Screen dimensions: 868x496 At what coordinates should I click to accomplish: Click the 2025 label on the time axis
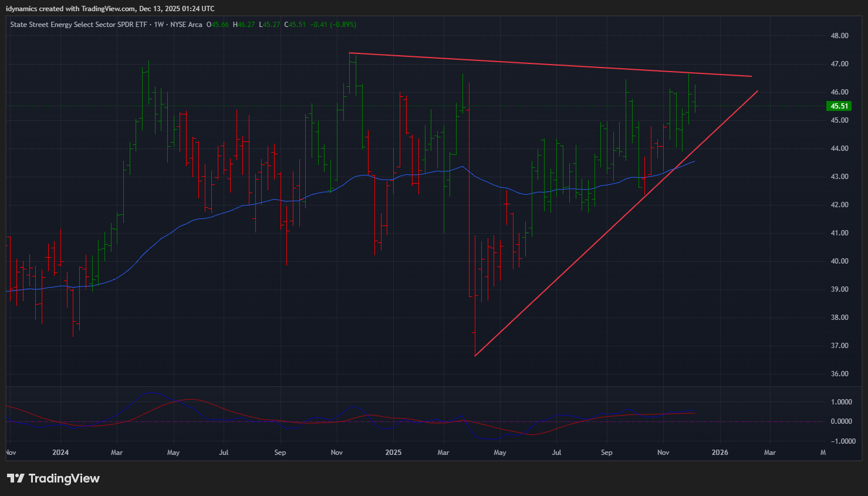(393, 453)
